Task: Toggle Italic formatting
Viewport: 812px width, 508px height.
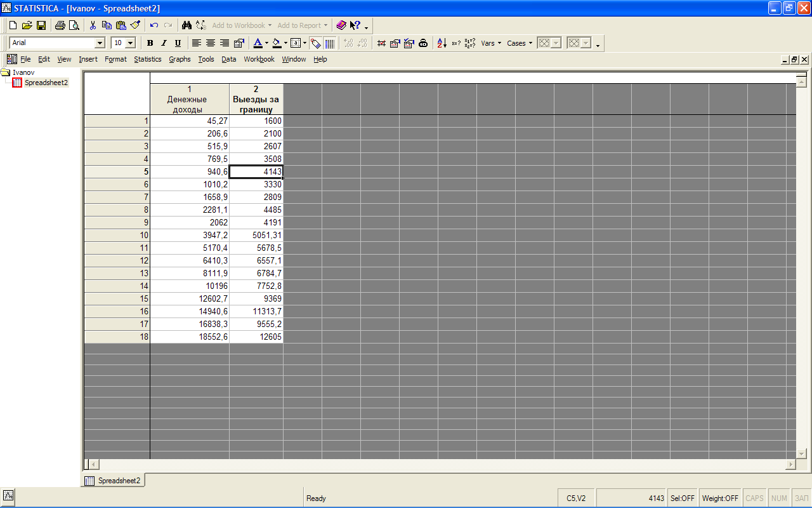Action: pos(164,43)
